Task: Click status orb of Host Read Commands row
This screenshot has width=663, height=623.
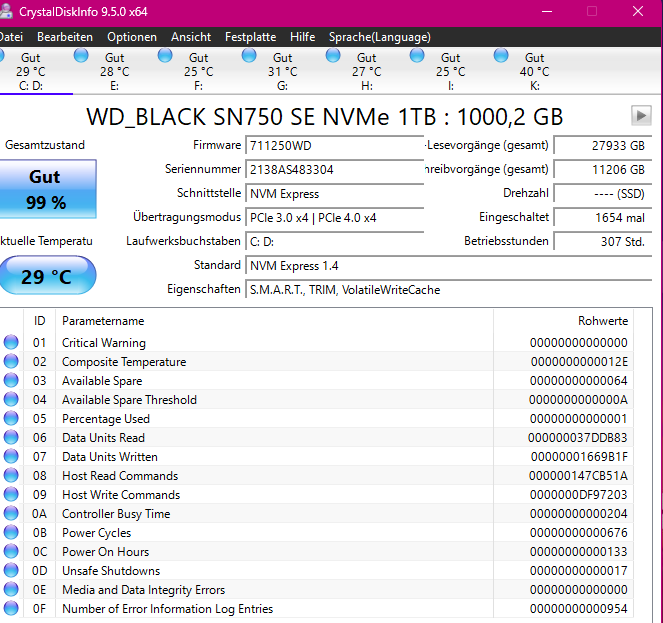Action: click(11, 475)
